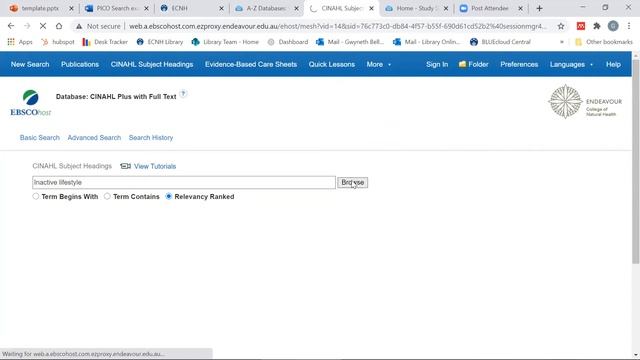Open Other bookmarks folder
The width and height of the screenshot is (640, 360).
604,42
